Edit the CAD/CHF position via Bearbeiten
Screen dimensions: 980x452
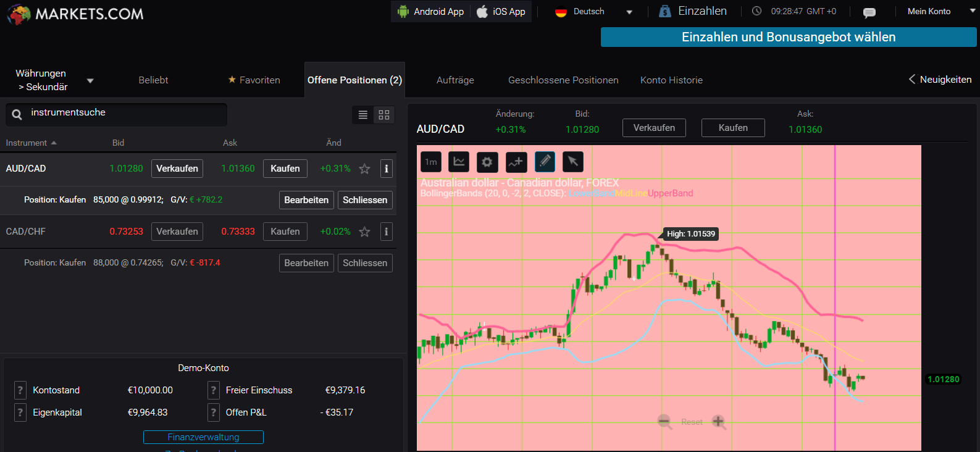point(306,263)
